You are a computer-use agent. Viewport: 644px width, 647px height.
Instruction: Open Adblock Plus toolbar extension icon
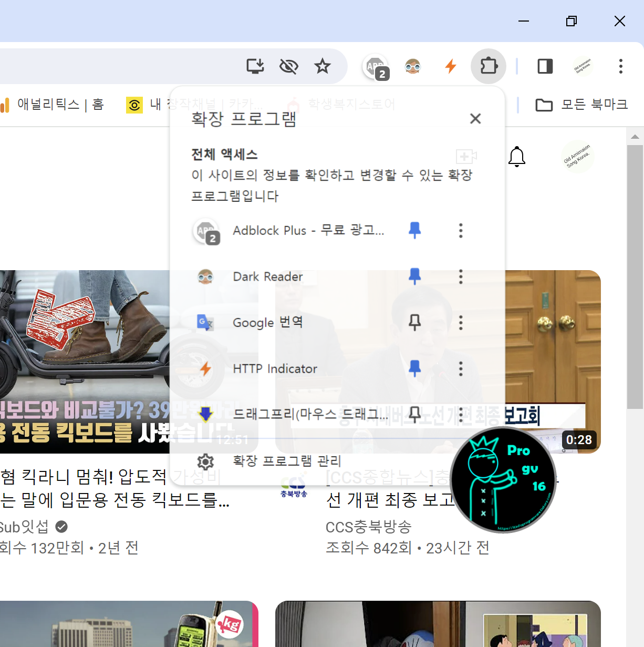tap(376, 67)
